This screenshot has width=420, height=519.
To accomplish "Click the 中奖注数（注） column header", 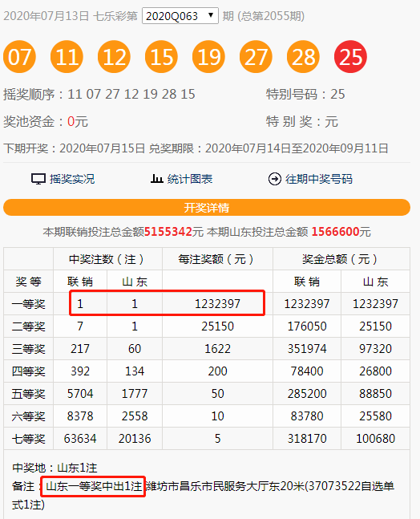I will click(x=107, y=259).
